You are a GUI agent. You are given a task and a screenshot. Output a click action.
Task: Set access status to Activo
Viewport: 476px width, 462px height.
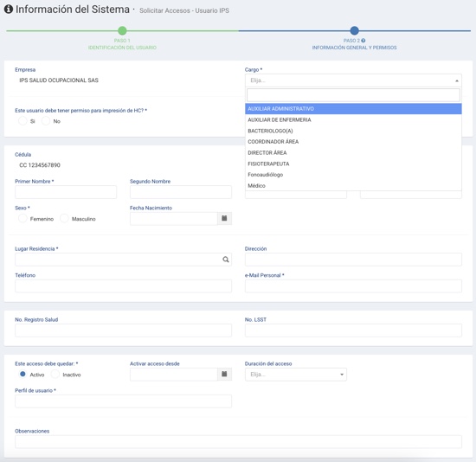(23, 374)
